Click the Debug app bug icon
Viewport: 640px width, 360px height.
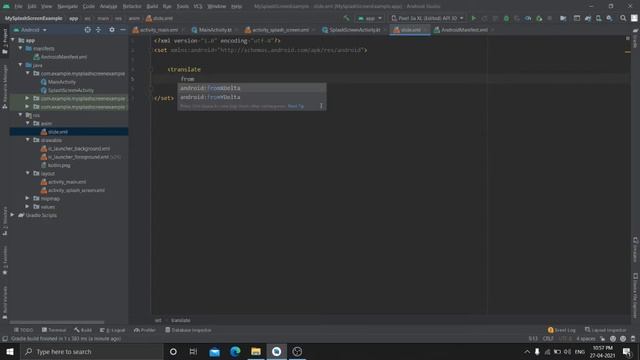click(506, 18)
